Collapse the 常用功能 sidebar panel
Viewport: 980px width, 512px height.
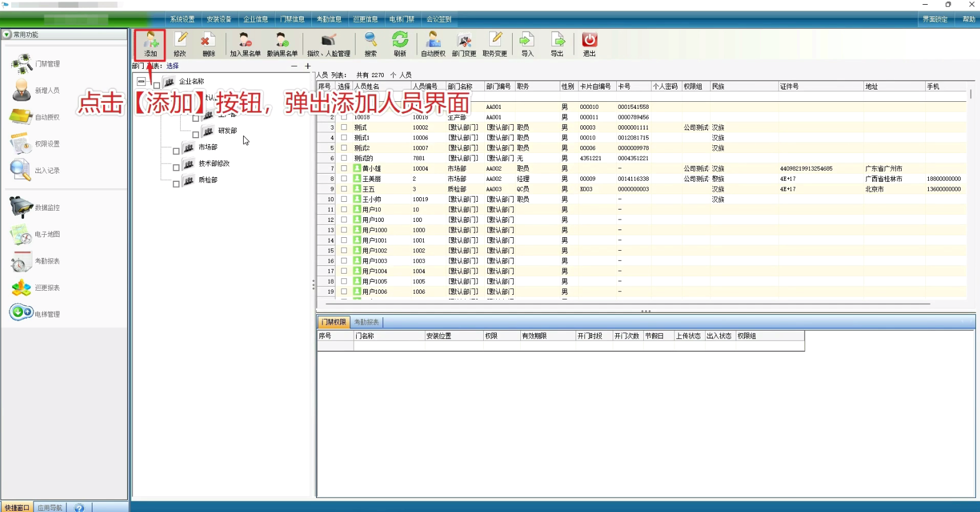pyautogui.click(x=7, y=35)
